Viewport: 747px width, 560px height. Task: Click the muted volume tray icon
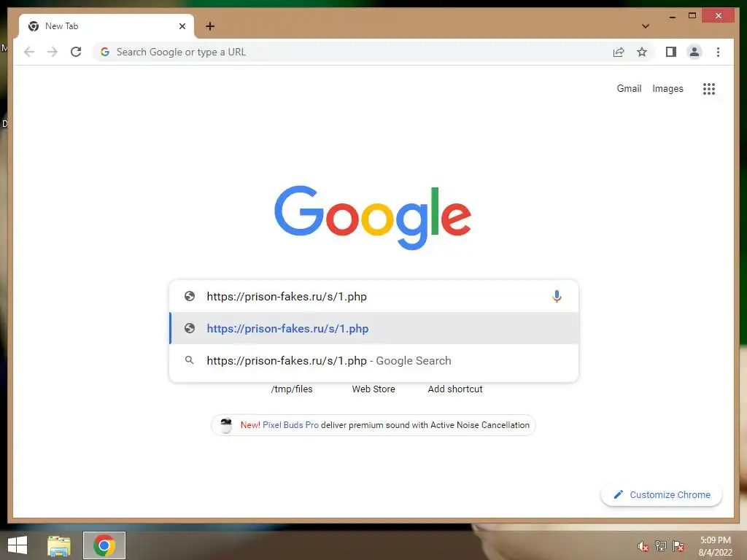(643, 546)
